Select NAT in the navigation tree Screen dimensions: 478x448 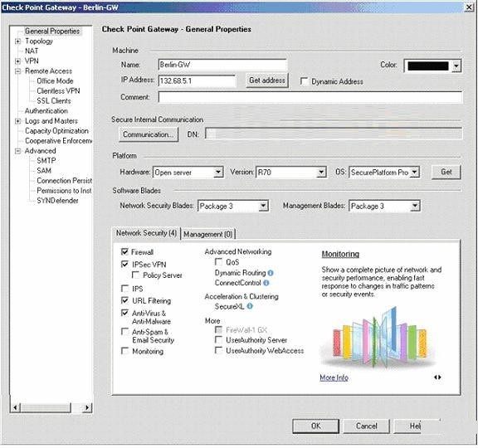coord(32,51)
